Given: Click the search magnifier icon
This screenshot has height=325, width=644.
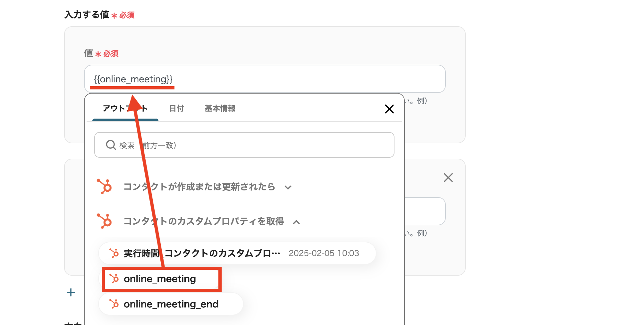Looking at the screenshot, I should click(x=111, y=145).
